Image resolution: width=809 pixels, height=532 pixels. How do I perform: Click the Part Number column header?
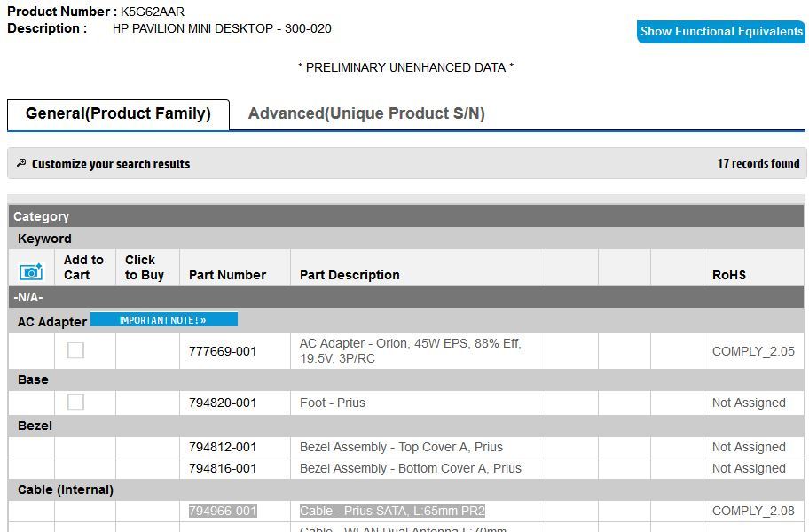227,275
